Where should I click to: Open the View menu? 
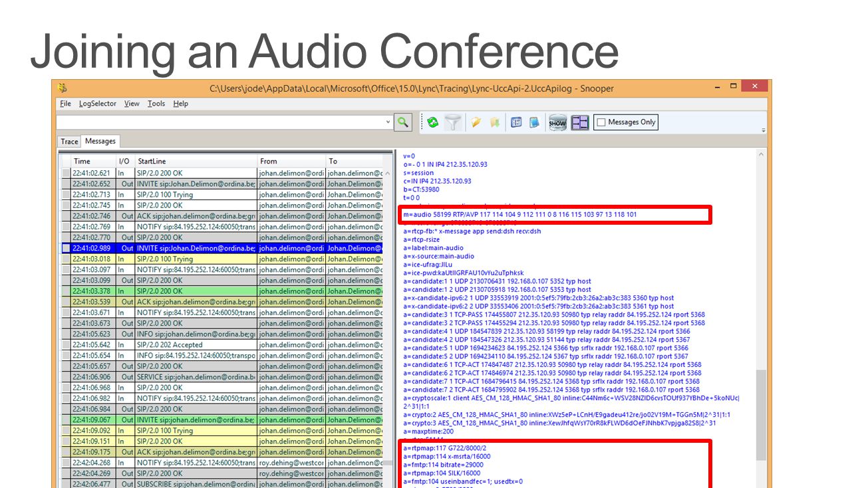pyautogui.click(x=132, y=104)
